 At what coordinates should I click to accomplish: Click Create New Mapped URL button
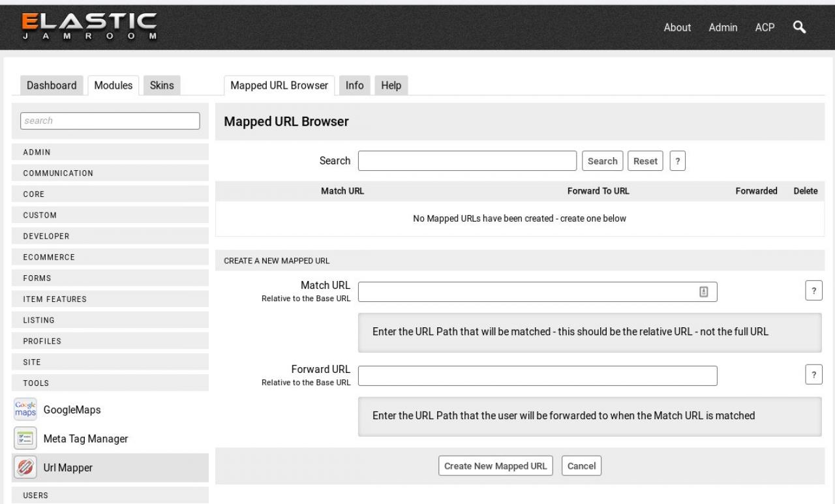[x=496, y=466]
